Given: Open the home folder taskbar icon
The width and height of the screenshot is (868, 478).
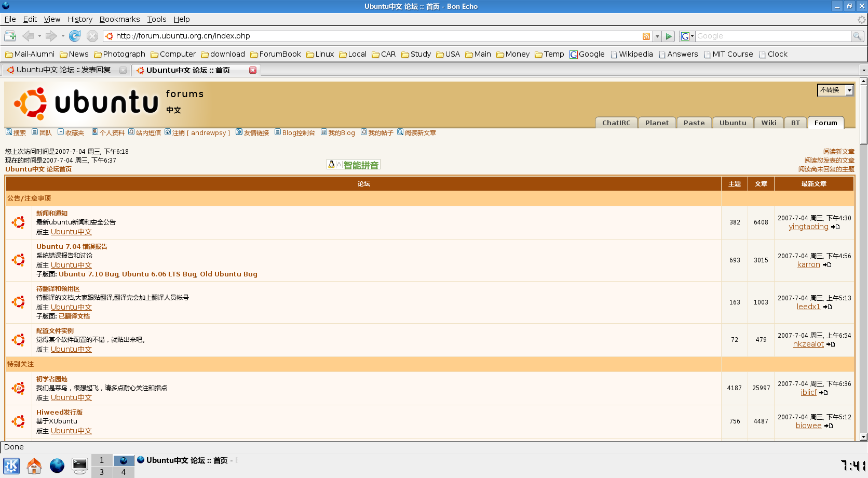Looking at the screenshot, I should tap(34, 466).
